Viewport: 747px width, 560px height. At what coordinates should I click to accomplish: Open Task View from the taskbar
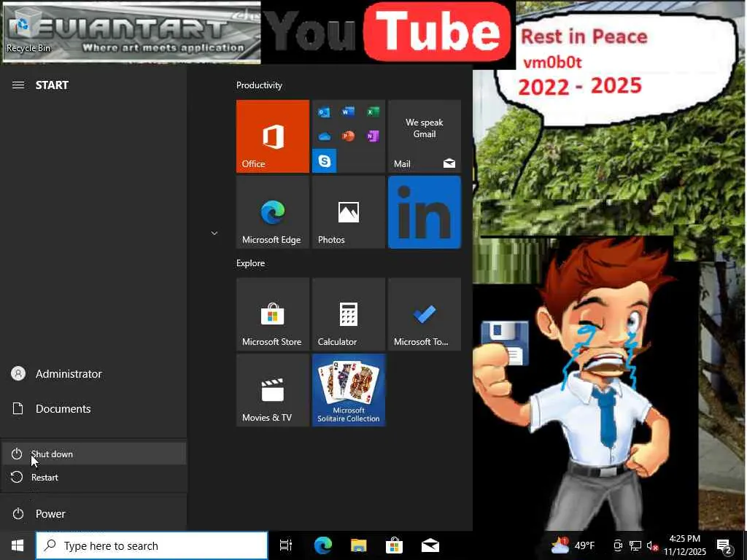pos(286,545)
